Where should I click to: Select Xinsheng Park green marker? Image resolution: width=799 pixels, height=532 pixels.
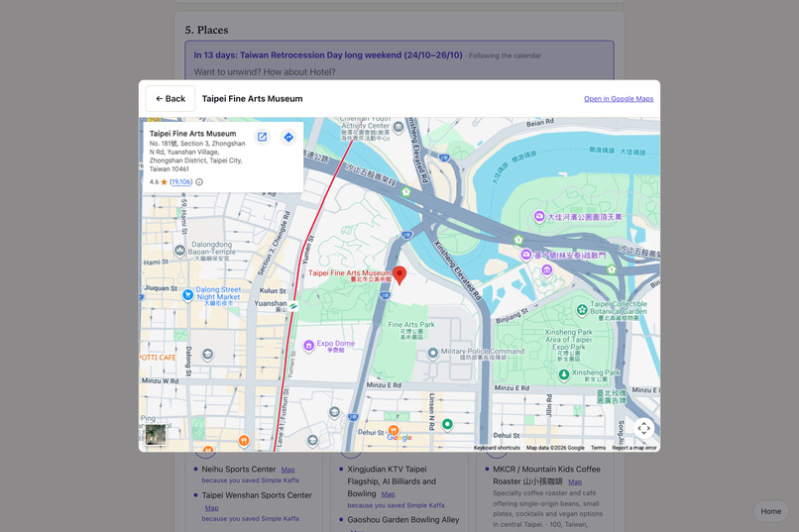click(564, 374)
